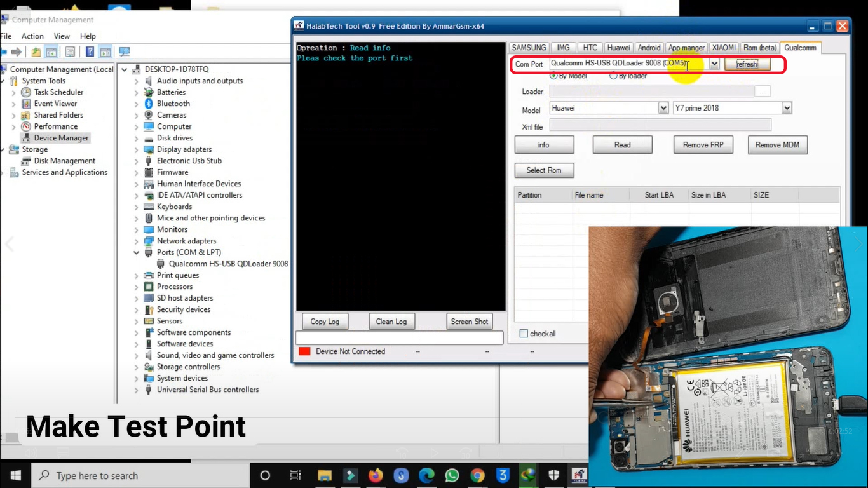This screenshot has height=488, width=868.
Task: Tick the checkall checkbox
Action: click(x=524, y=334)
